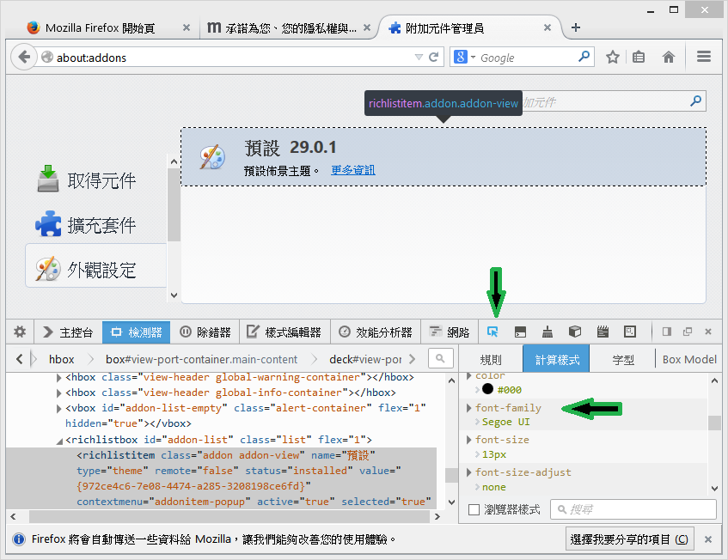
Task: Go to Firefox home page icon
Action: (668, 58)
